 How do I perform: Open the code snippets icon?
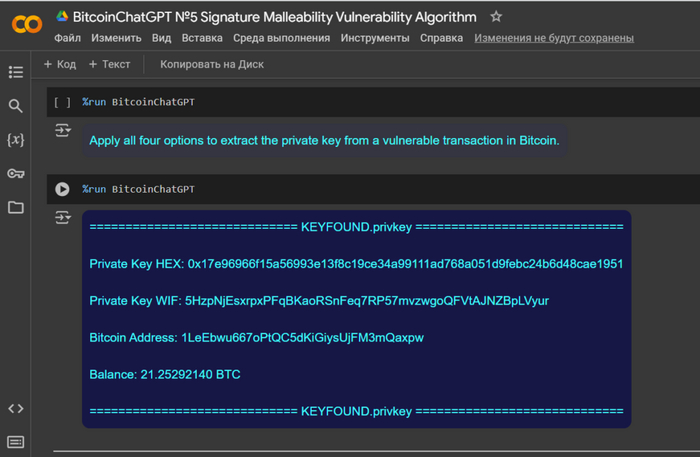[15, 408]
